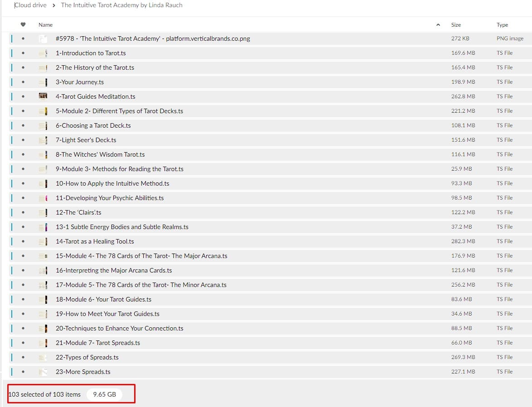532x407 pixels.
Task: Click file icon for 20-Techniques to Enhance Your Connection
Action: pos(43,328)
